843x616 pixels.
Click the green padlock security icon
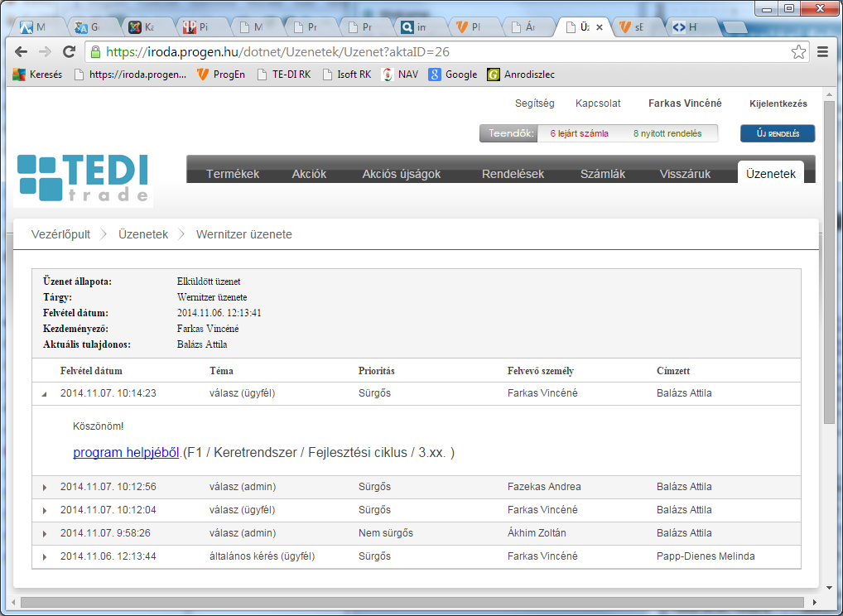95,51
